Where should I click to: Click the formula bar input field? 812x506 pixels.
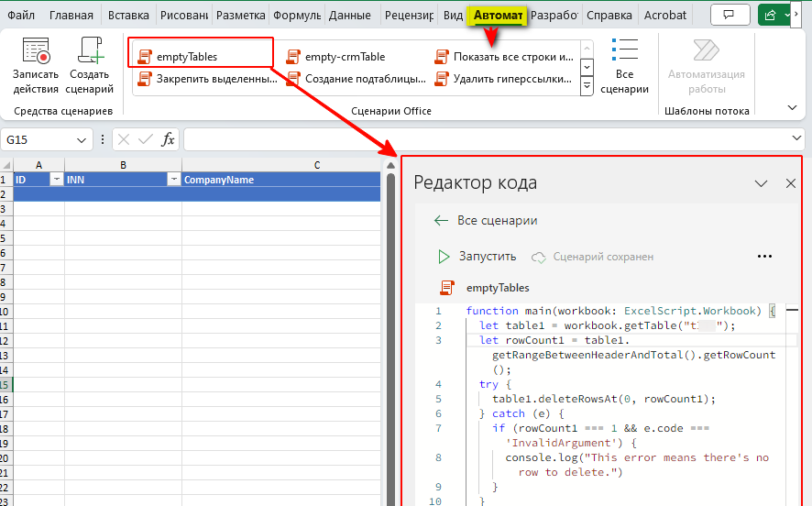pos(486,139)
